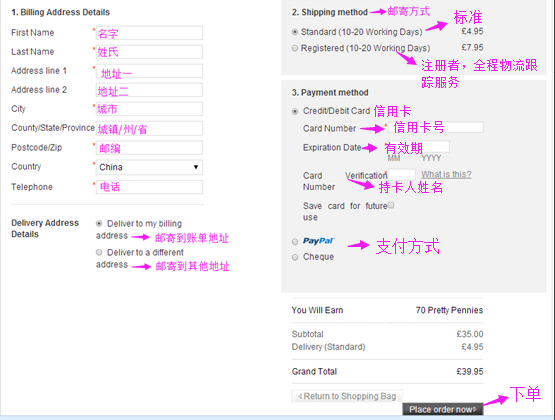
Task: Click the City input field
Action: 149,109
